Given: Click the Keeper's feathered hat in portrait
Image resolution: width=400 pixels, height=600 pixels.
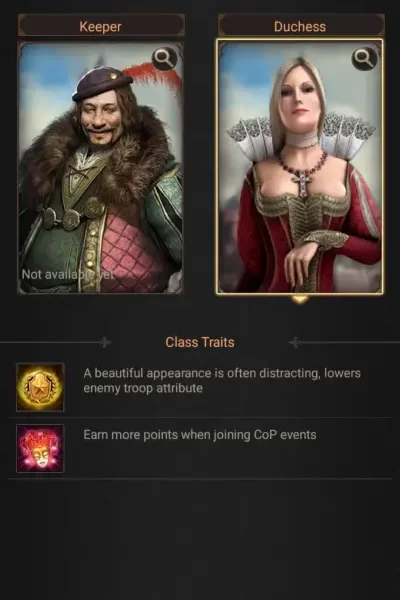Looking at the screenshot, I should pos(103,82).
